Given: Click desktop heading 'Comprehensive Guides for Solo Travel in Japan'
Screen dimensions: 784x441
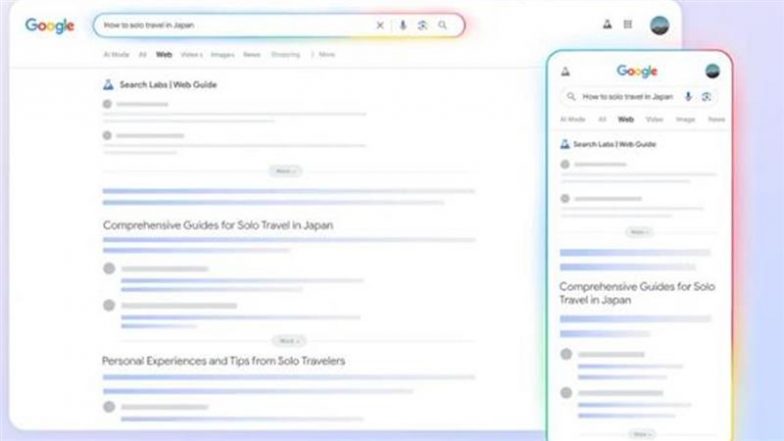Looking at the screenshot, I should tap(218, 225).
